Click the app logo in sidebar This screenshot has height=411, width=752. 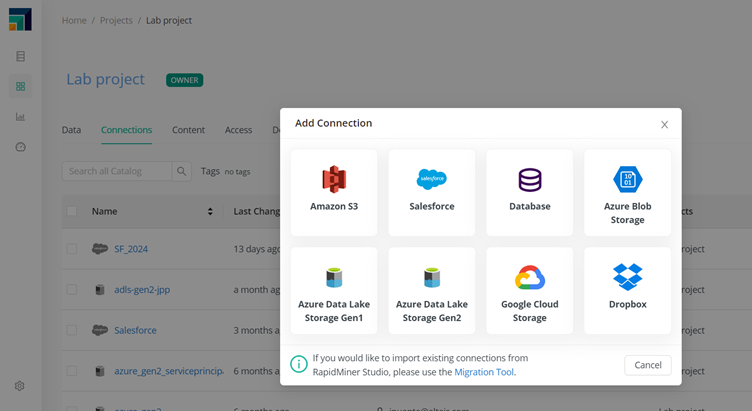pos(20,20)
